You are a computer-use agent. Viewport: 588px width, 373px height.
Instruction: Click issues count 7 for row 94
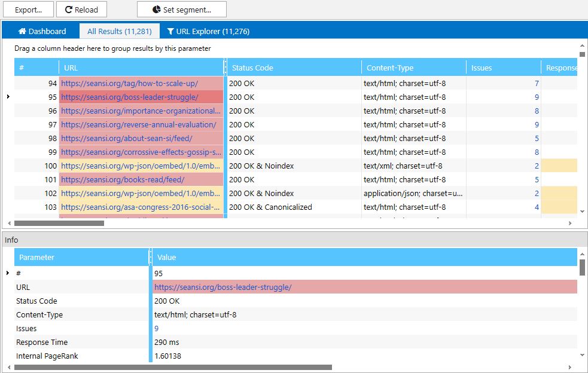[537, 83]
